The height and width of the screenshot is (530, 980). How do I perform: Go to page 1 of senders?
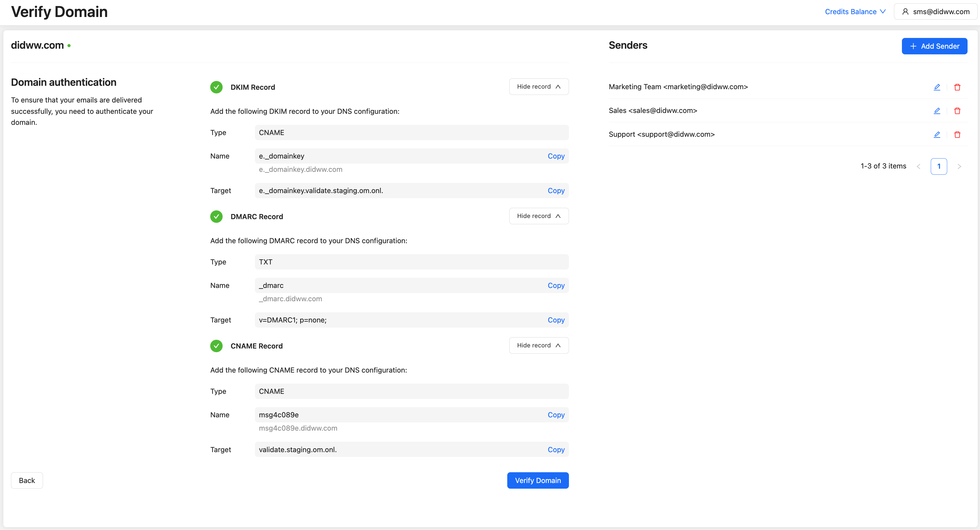938,166
